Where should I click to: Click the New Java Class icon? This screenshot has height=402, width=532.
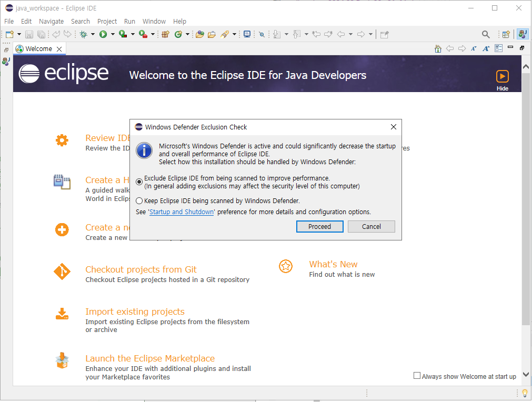pyautogui.click(x=178, y=34)
